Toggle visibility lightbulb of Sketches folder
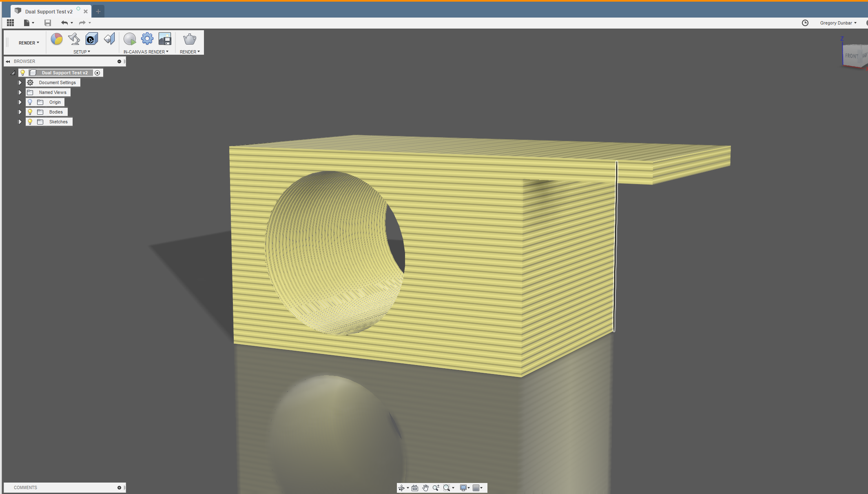 click(x=30, y=122)
